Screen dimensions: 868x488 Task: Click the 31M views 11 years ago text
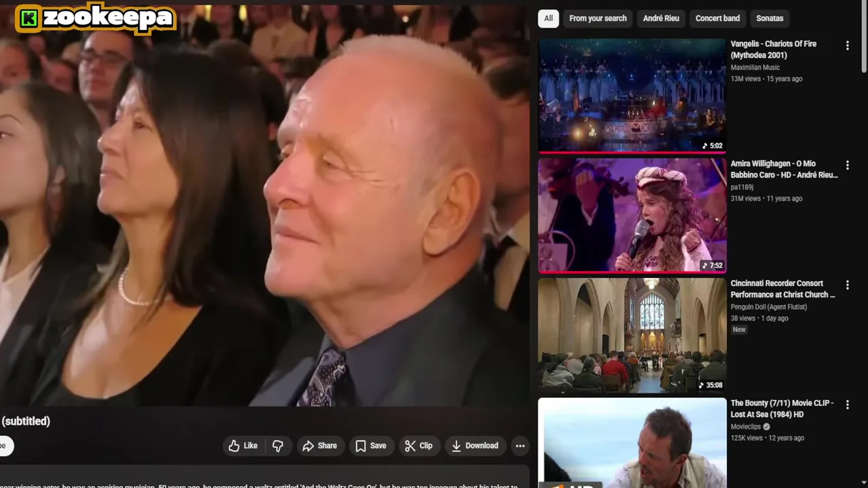[766, 199]
